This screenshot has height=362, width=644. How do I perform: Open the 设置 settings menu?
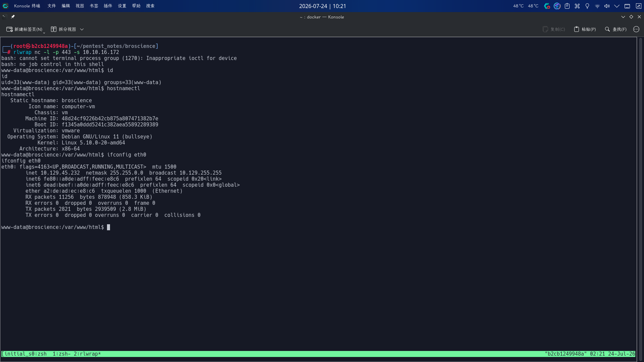coord(122,6)
